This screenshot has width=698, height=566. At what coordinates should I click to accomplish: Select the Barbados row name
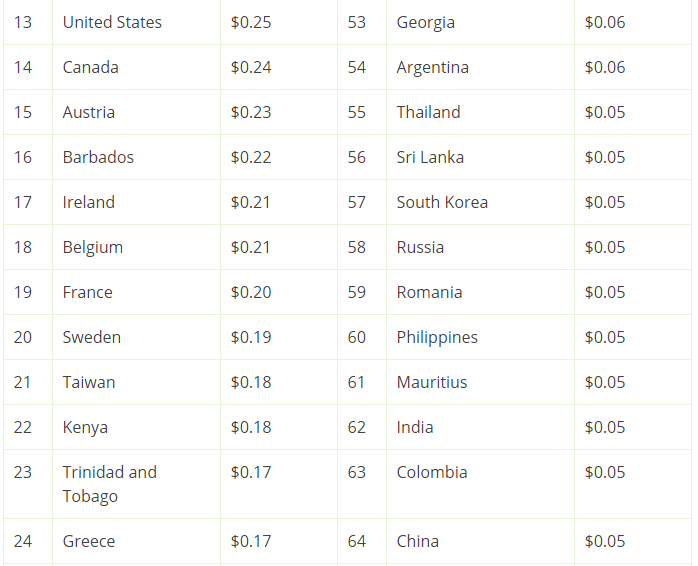[98, 157]
